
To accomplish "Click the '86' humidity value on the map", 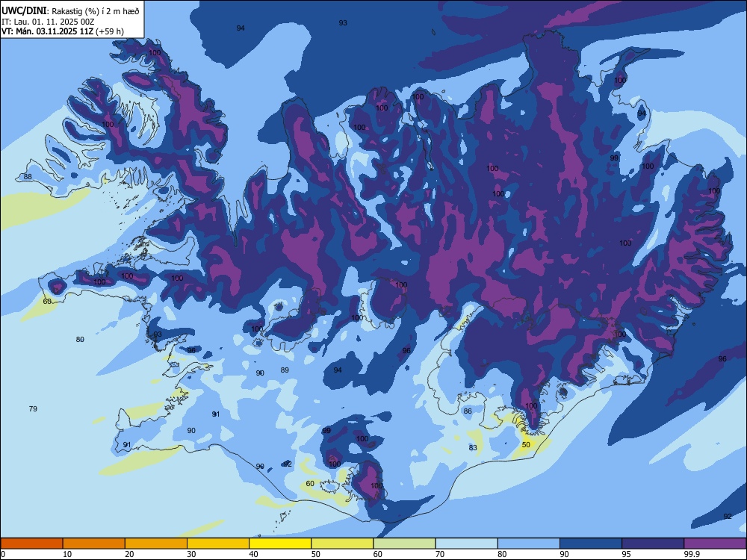I will (x=468, y=411).
